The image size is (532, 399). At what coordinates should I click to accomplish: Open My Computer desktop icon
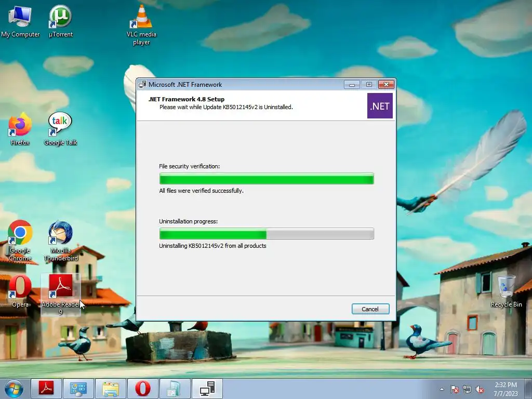point(20,21)
